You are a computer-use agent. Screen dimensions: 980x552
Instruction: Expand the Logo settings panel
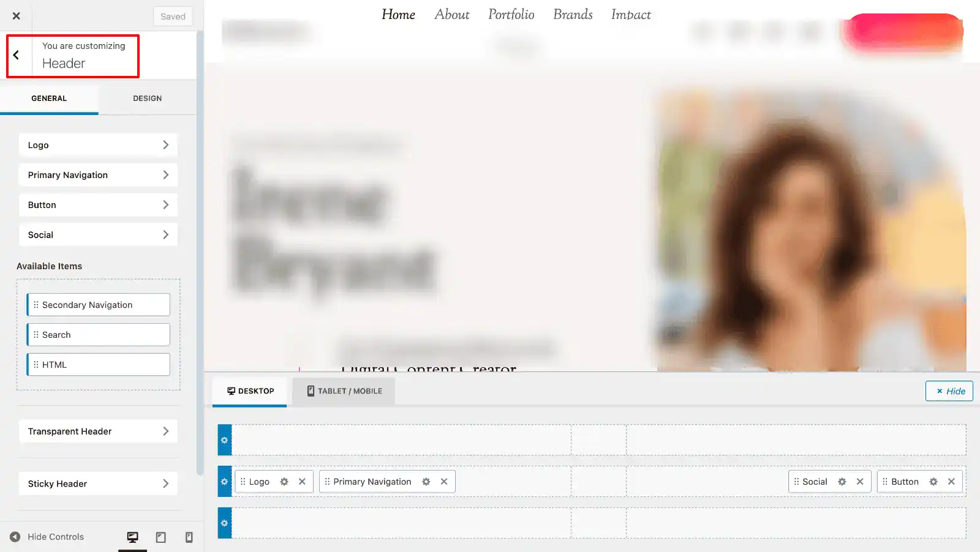pos(98,145)
